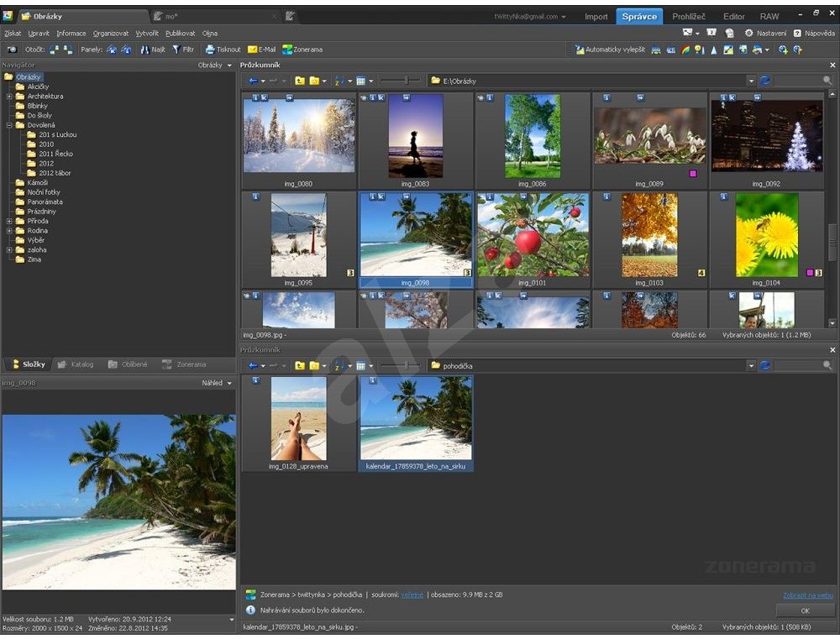Open the Upravit menu

[38, 34]
